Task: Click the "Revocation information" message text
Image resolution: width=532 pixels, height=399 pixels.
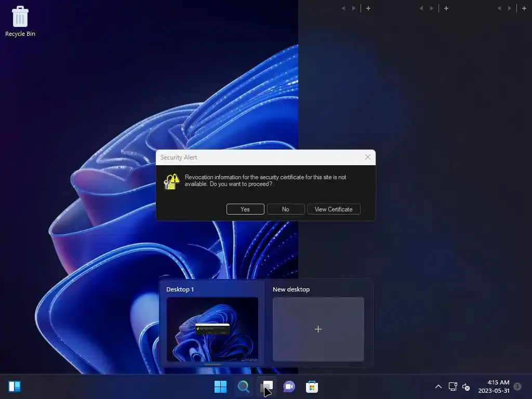Action: coord(265,180)
